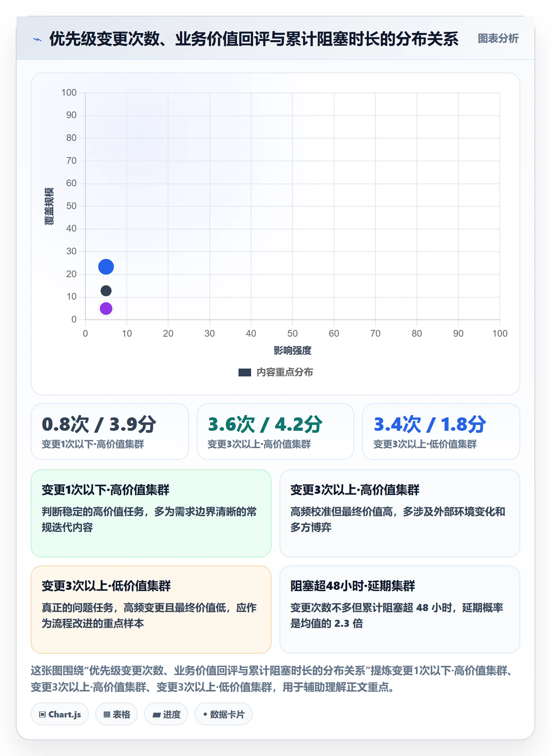This screenshot has width=551, height=756.
Task: Click the text 真正的问题任务 in orange card
Action: (x=78, y=608)
